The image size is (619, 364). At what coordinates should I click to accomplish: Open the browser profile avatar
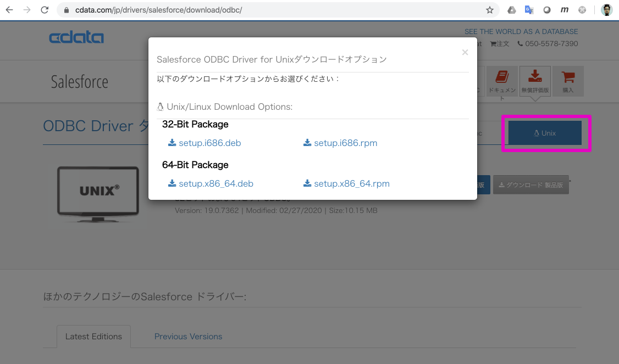[x=606, y=10]
